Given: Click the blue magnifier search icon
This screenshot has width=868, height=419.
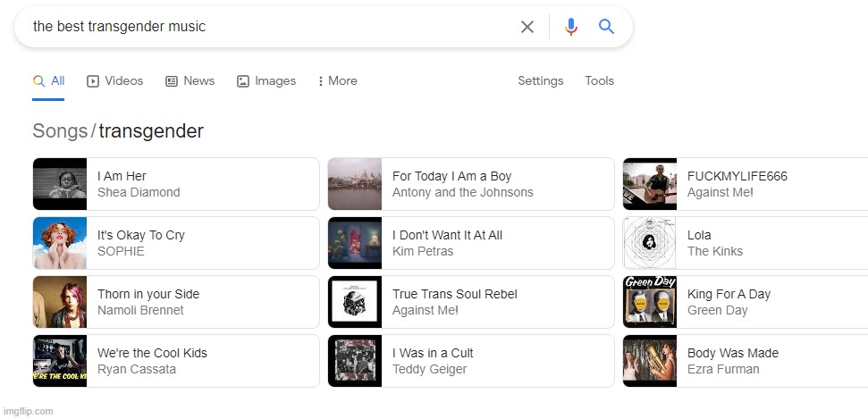Looking at the screenshot, I should [x=606, y=26].
